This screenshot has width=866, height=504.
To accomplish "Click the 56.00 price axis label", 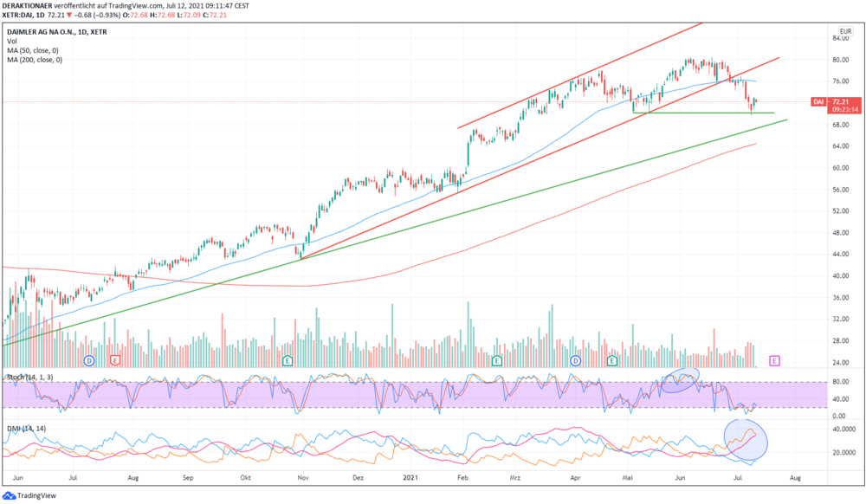I will pos(840,190).
